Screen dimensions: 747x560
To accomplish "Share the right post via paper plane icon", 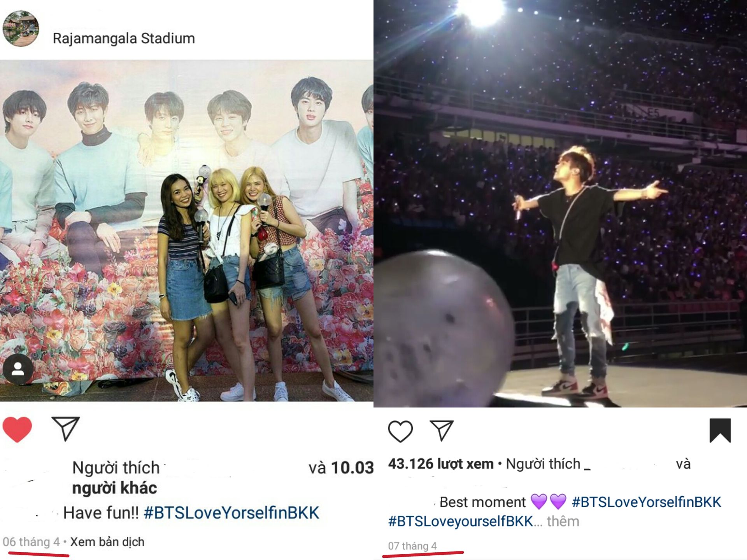I will (442, 431).
